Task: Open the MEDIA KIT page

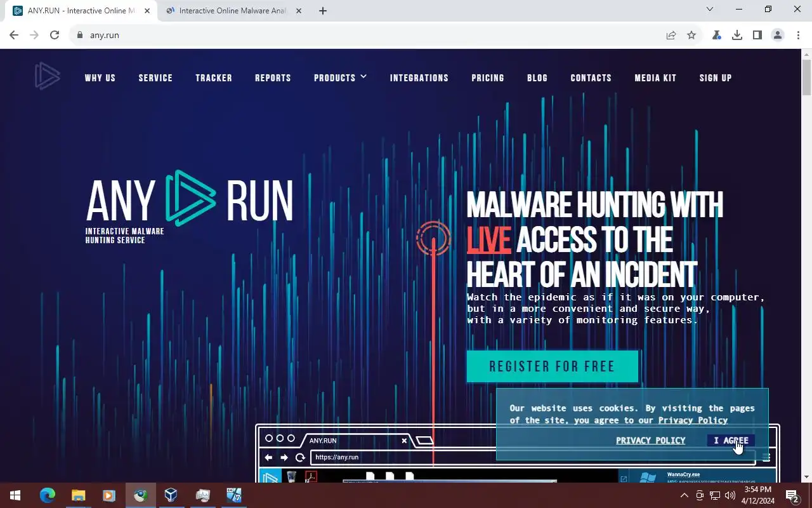Action: coord(655,78)
